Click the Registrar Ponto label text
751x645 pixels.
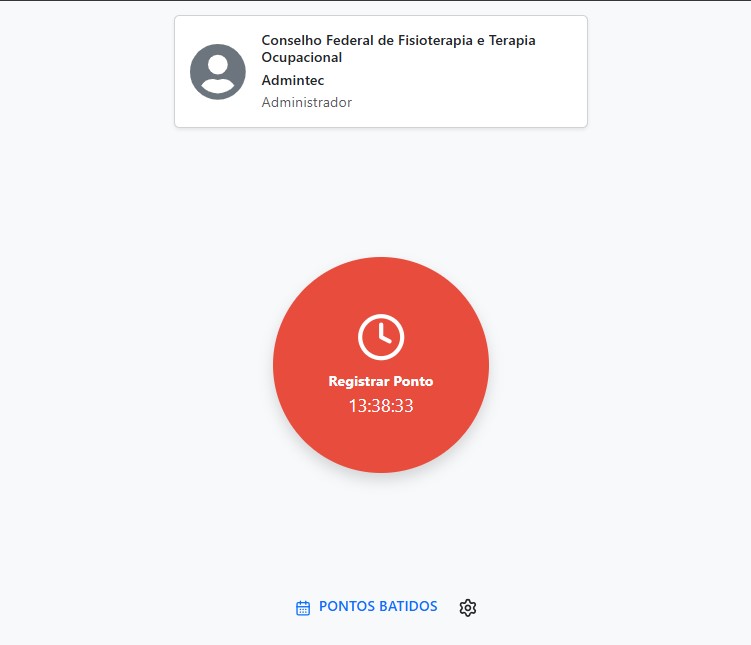[381, 381]
